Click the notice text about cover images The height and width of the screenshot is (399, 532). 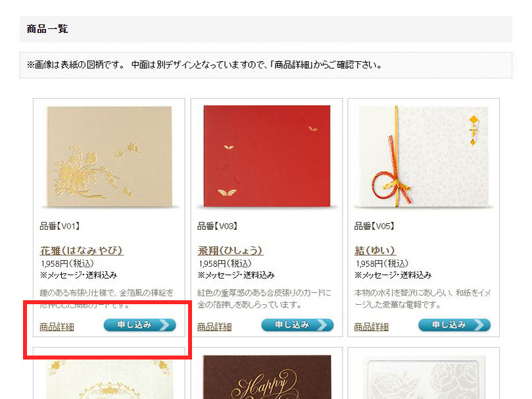point(205,65)
